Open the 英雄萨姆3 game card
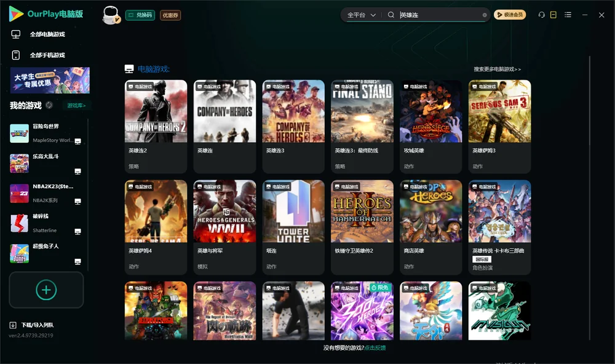The width and height of the screenshot is (615, 364). click(499, 126)
